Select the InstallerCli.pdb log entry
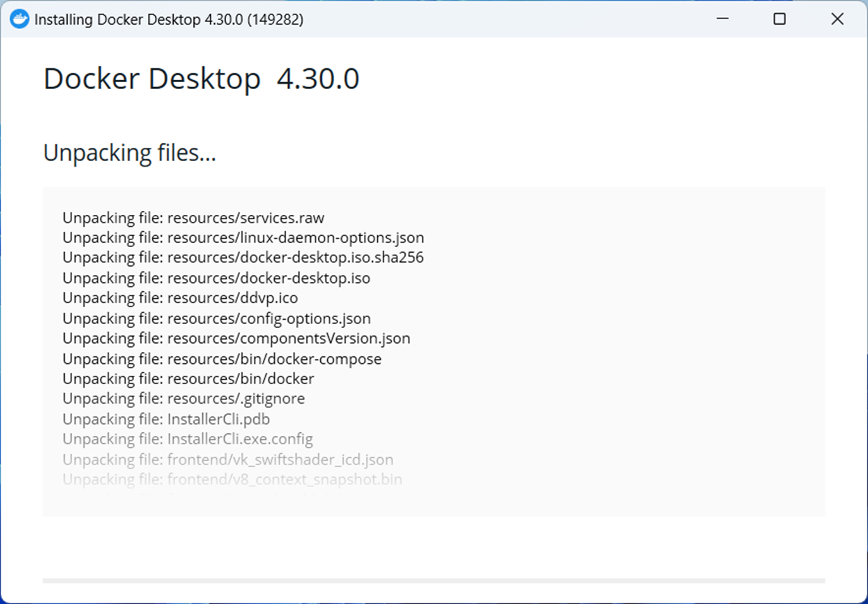 tap(166, 419)
